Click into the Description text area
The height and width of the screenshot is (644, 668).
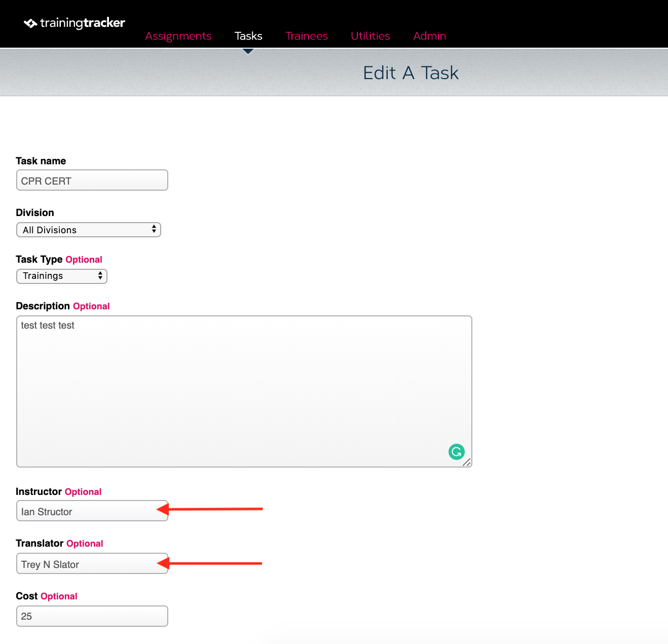click(x=244, y=391)
